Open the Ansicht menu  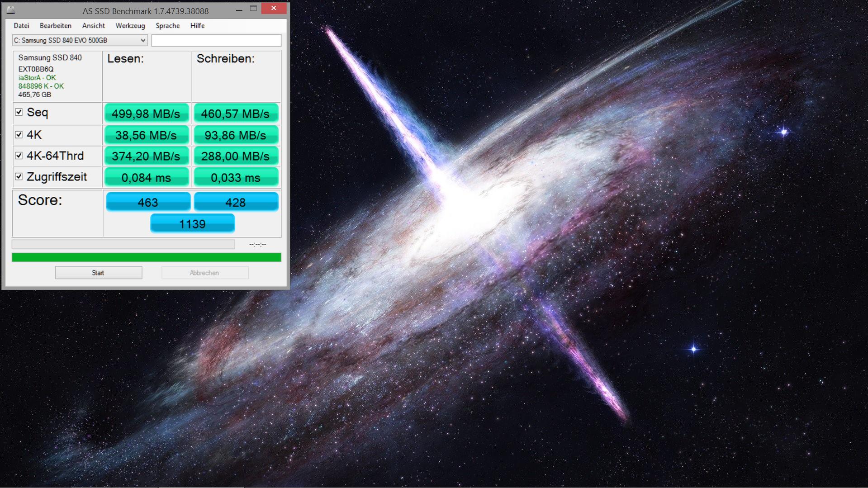pos(94,26)
